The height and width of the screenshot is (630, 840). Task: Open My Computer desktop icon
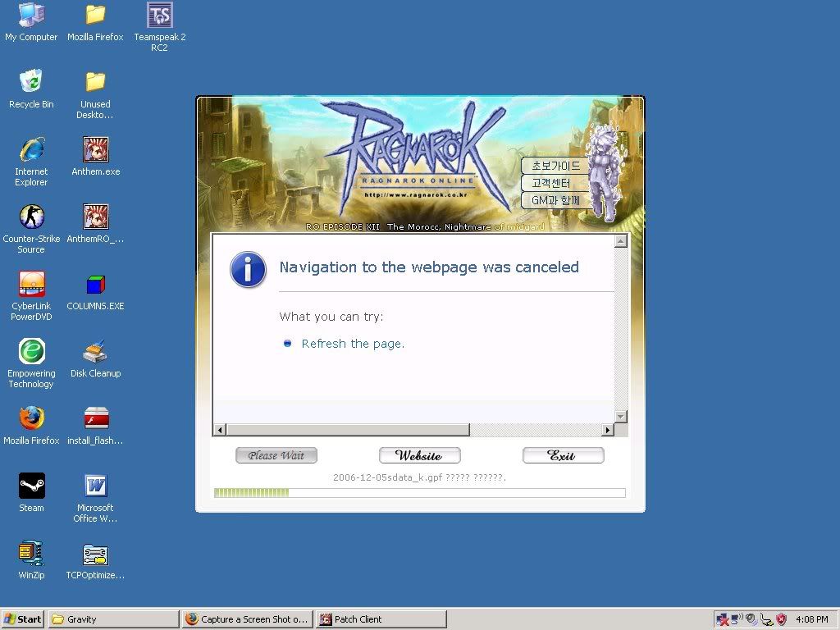pyautogui.click(x=31, y=22)
